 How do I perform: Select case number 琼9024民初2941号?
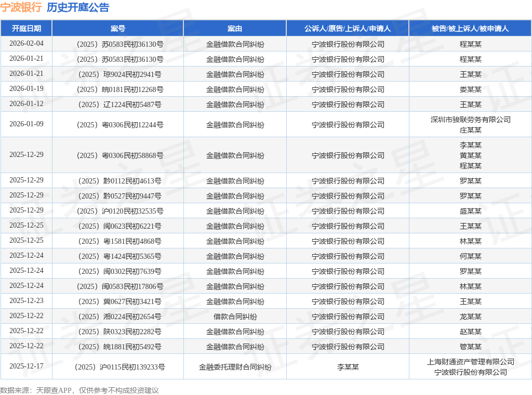120,74
